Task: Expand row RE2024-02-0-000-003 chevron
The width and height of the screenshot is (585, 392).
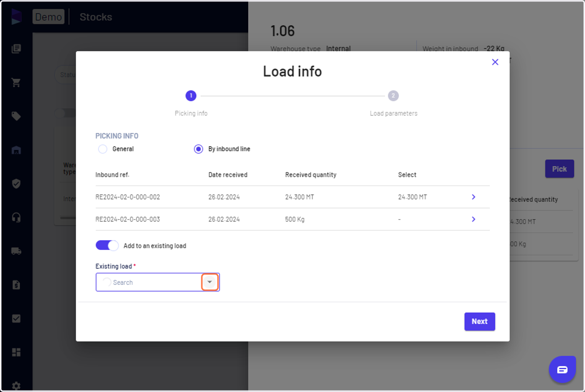Action: tap(473, 219)
